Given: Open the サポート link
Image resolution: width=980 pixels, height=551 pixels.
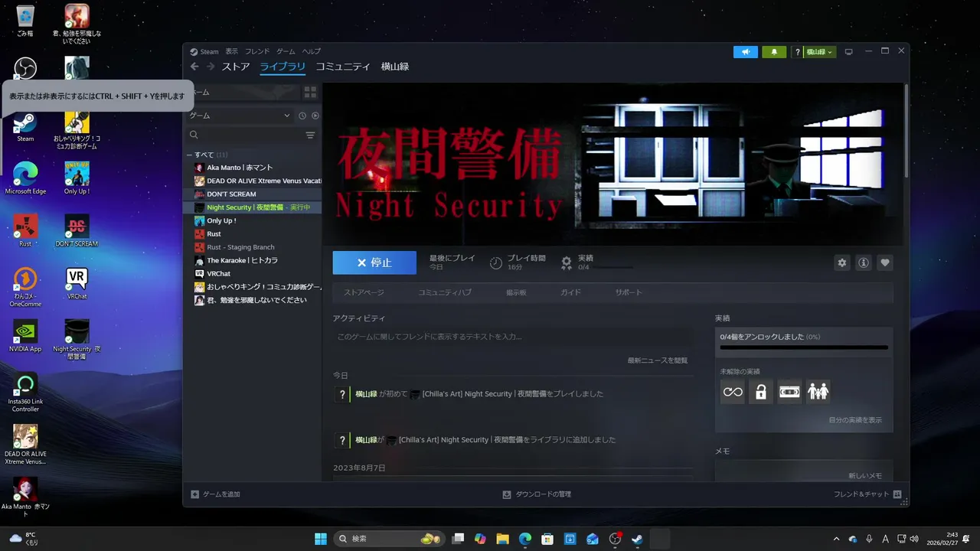Looking at the screenshot, I should tap(629, 292).
